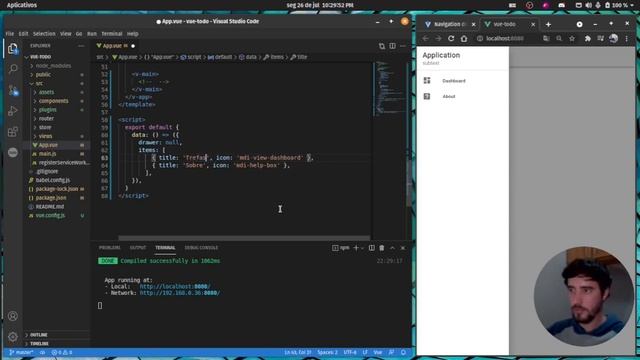Image resolution: width=640 pixels, height=360 pixels.
Task: Open the File menu
Action: click(10, 34)
